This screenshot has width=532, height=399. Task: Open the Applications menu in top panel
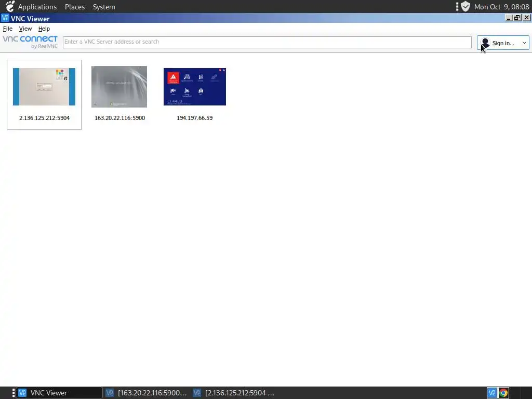(37, 7)
